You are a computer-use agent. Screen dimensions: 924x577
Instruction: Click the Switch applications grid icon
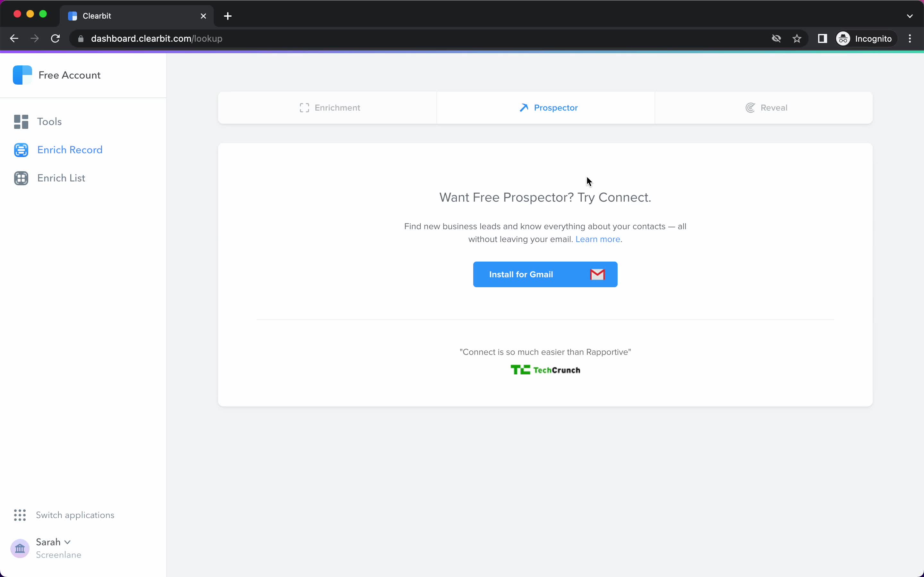pyautogui.click(x=19, y=514)
